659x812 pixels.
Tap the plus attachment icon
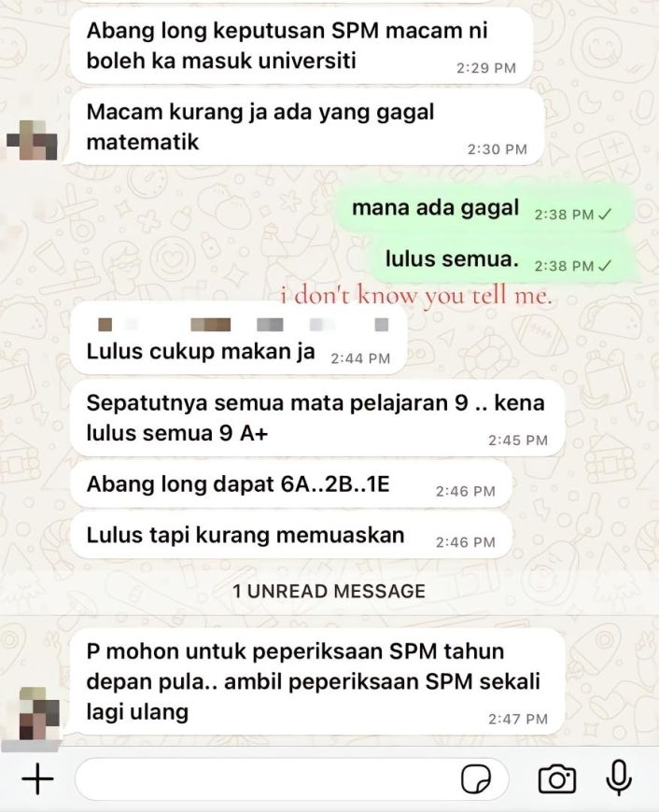[38, 778]
